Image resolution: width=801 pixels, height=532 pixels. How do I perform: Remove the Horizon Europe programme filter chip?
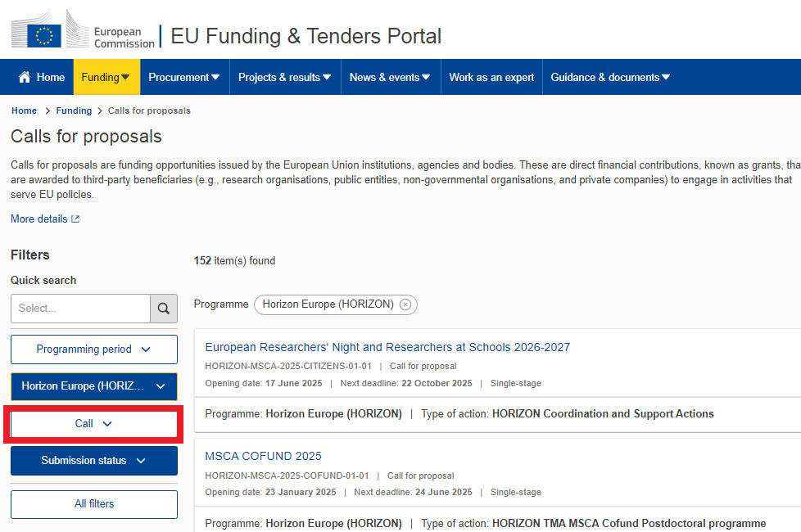coord(405,304)
